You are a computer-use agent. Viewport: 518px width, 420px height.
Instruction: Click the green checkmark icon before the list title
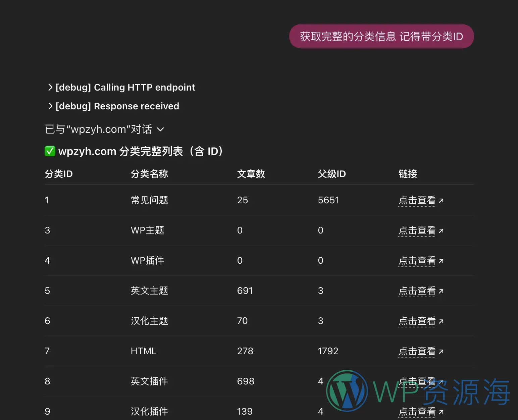(50, 151)
